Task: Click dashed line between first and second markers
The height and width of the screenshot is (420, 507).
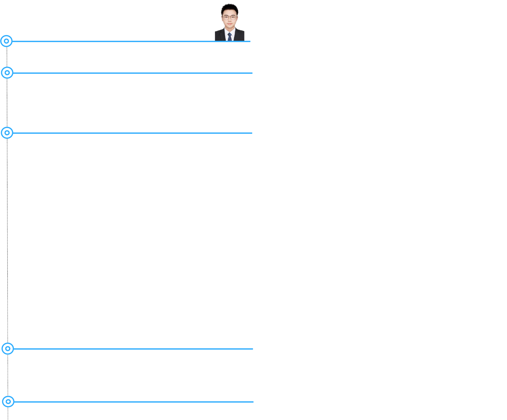Action: coord(7,57)
